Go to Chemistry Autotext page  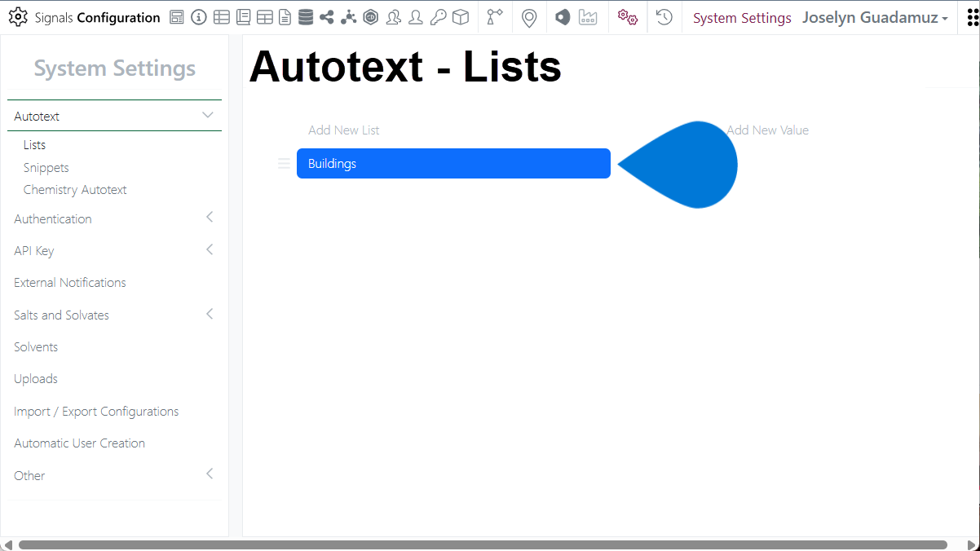[75, 189]
